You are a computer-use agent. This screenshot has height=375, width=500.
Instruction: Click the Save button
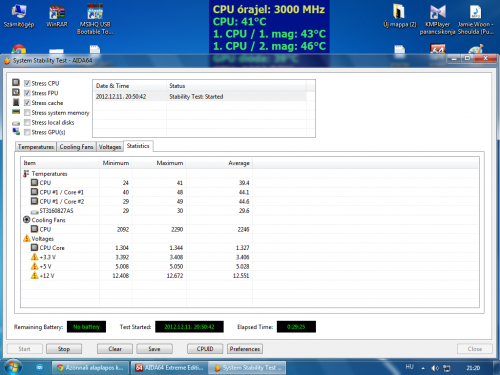tap(154, 349)
